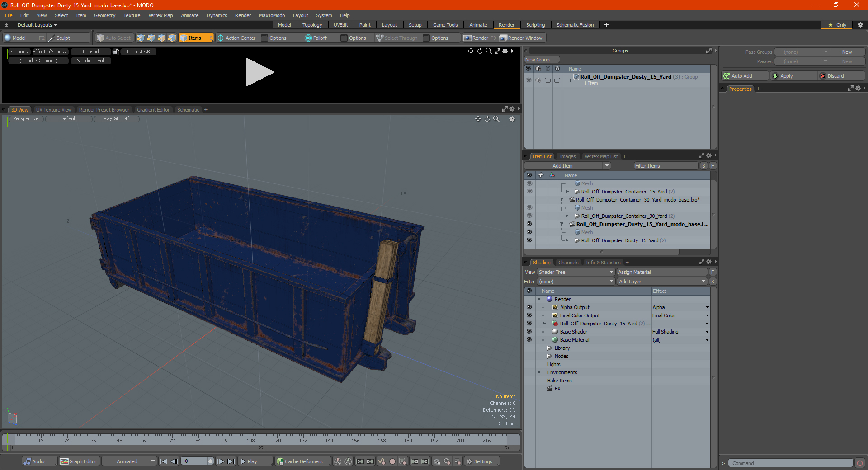Toggle visibility of Roll_Off_Dumpster_Container_15_Yard item
The height and width of the screenshot is (470, 868).
[x=529, y=192]
